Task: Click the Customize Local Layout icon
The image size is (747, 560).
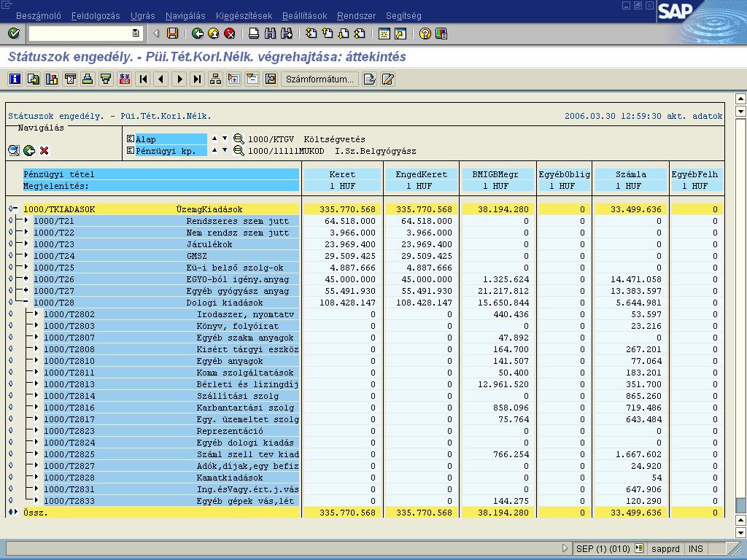Action: (x=441, y=34)
